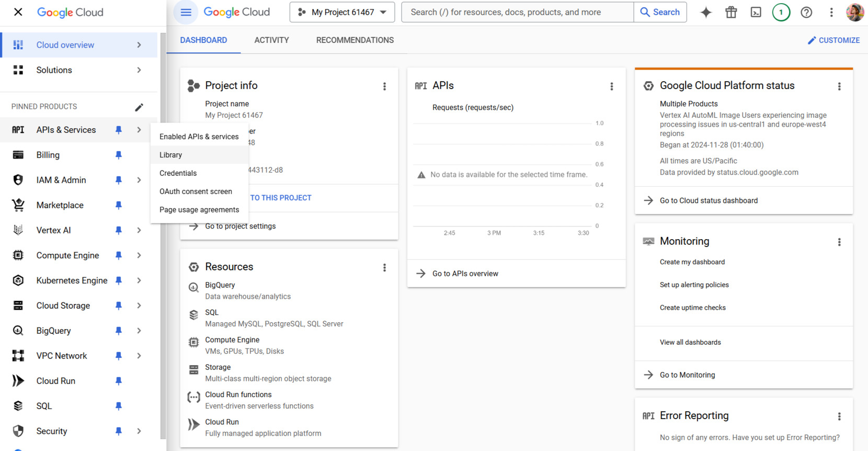This screenshot has width=868, height=451.
Task: Unpin Cloud Storage pin icon
Action: pos(119,306)
